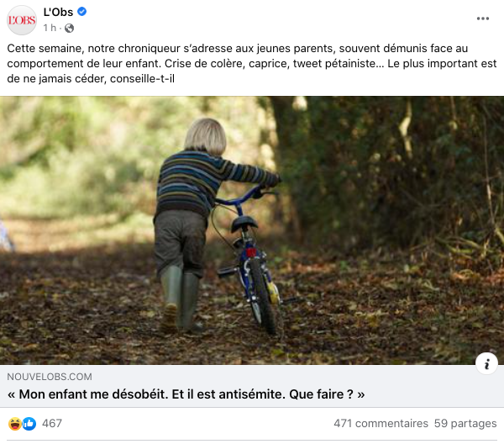
Task: Open article thumbnail of child with bicycle
Action: 252,230
